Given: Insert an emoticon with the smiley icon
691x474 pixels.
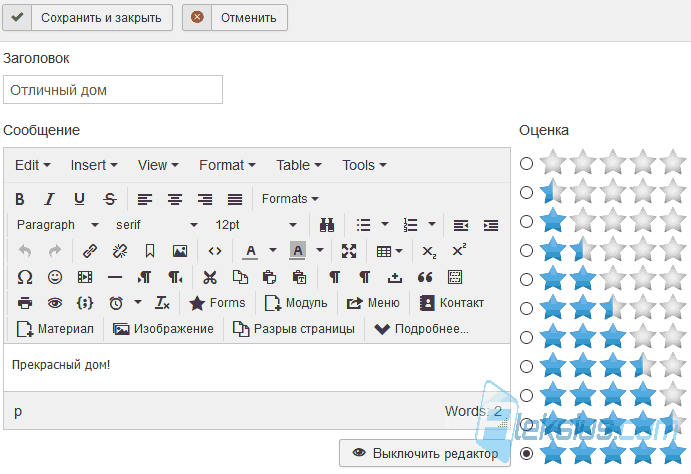Looking at the screenshot, I should click(x=55, y=277).
